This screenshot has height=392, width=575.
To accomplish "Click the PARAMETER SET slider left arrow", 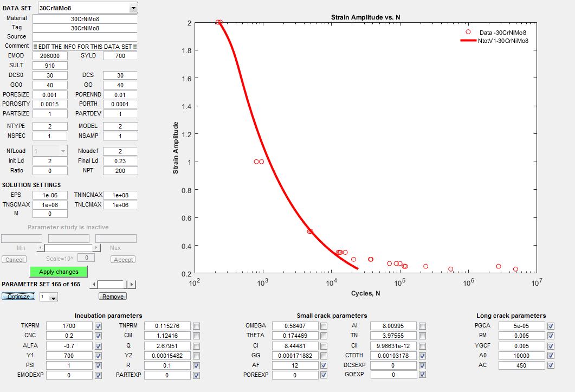I will point(93,285).
